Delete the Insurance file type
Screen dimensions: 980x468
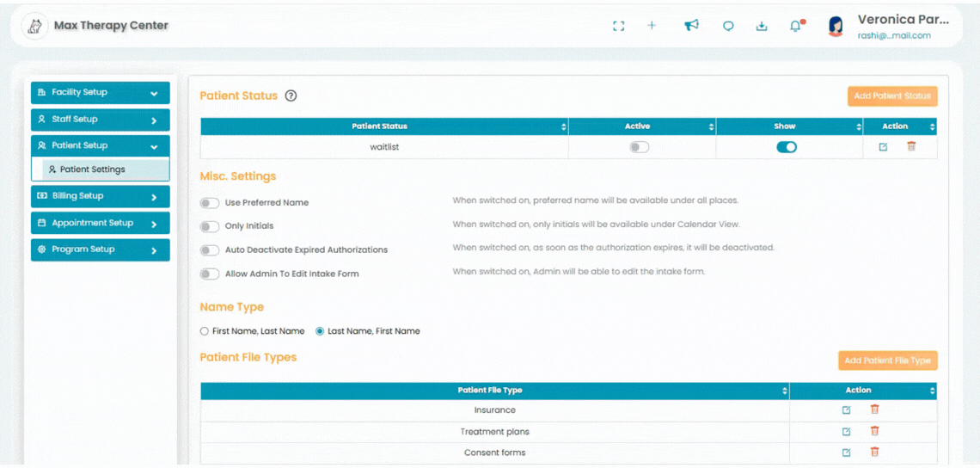click(874, 409)
